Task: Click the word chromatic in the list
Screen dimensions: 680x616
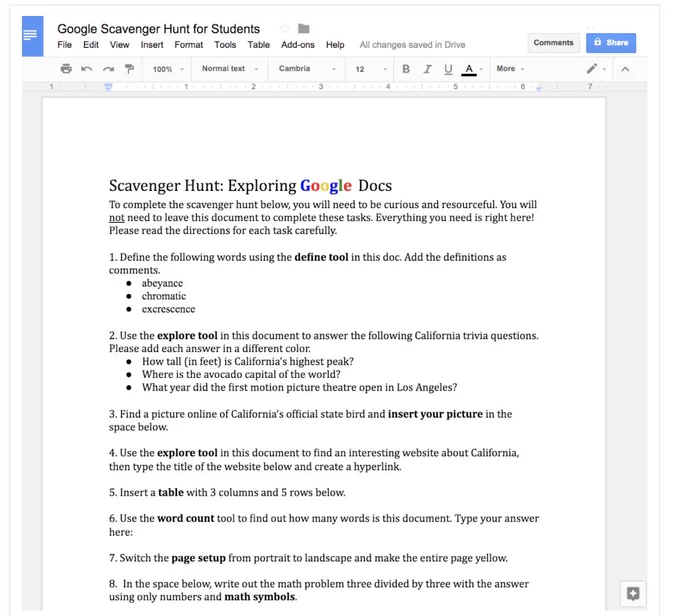Action: (x=164, y=296)
